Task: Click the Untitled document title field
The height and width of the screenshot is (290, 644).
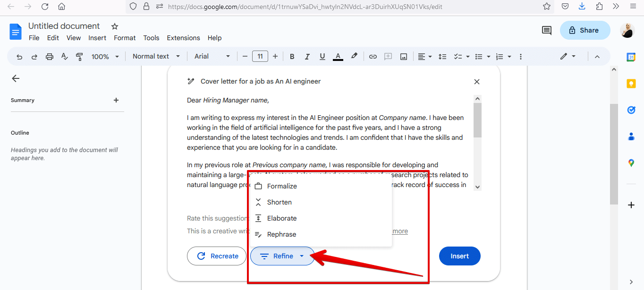Action: point(64,26)
